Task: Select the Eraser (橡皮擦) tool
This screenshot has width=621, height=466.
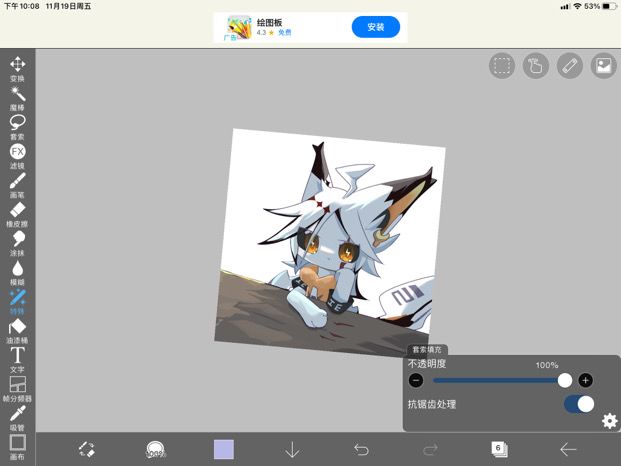Action: [x=17, y=215]
